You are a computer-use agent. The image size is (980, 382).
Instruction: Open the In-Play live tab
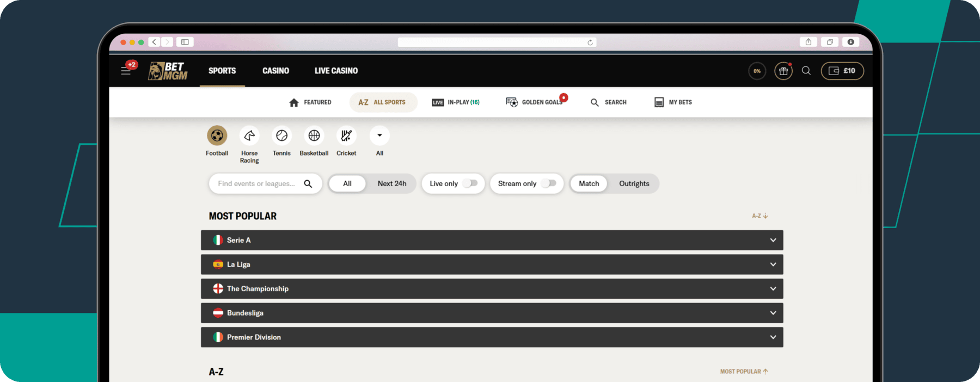coord(456,102)
